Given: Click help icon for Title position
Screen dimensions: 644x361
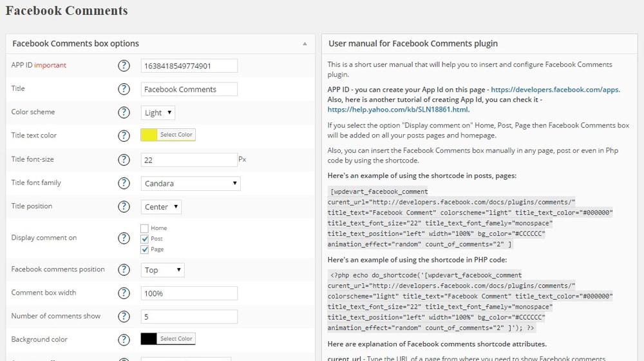Looking at the screenshot, I should pyautogui.click(x=124, y=206).
